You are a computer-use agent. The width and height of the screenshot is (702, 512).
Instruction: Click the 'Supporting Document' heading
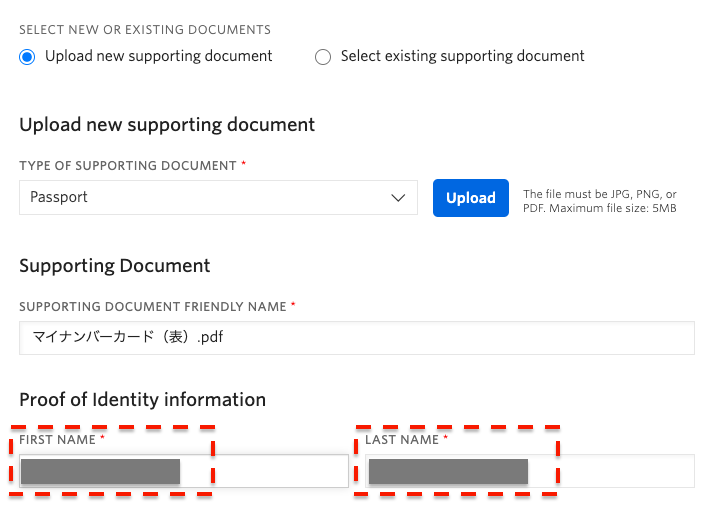(115, 266)
